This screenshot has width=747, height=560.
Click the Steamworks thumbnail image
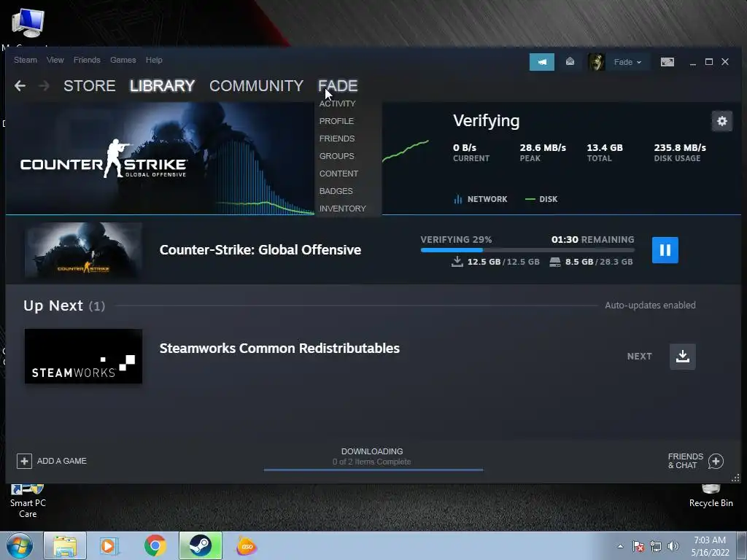(83, 356)
